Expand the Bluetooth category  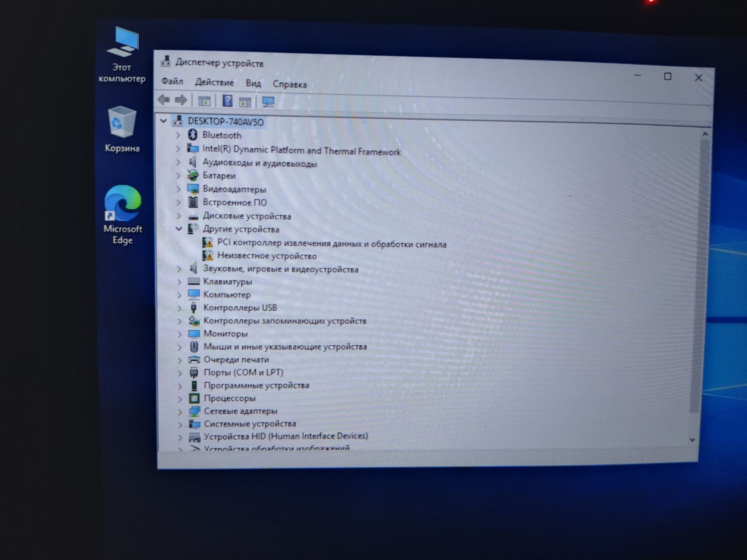pyautogui.click(x=178, y=135)
